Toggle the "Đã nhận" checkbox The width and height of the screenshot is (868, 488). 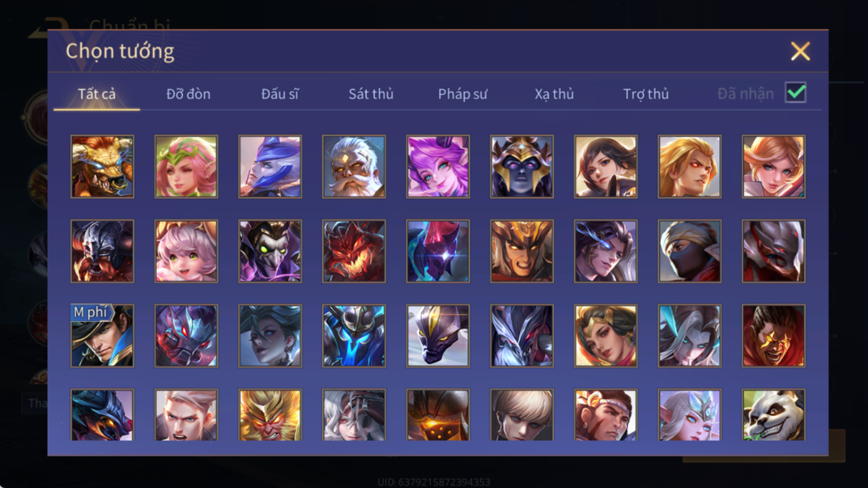click(795, 93)
